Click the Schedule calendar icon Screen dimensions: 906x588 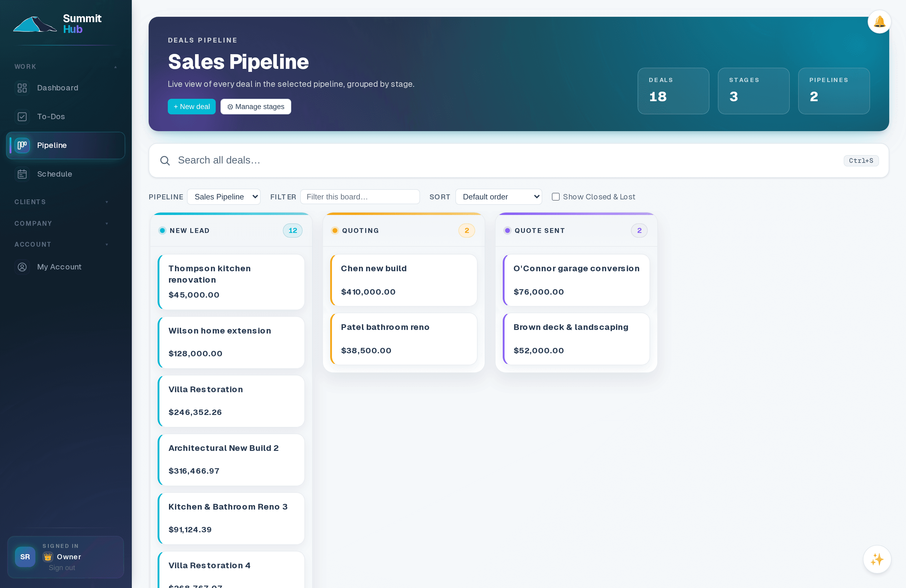point(22,174)
